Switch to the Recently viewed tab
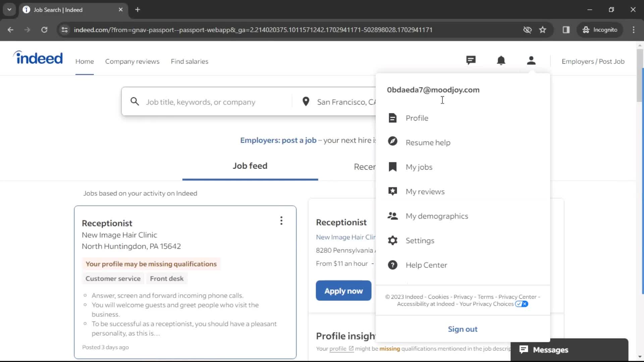This screenshot has height=362, width=644. 365,167
